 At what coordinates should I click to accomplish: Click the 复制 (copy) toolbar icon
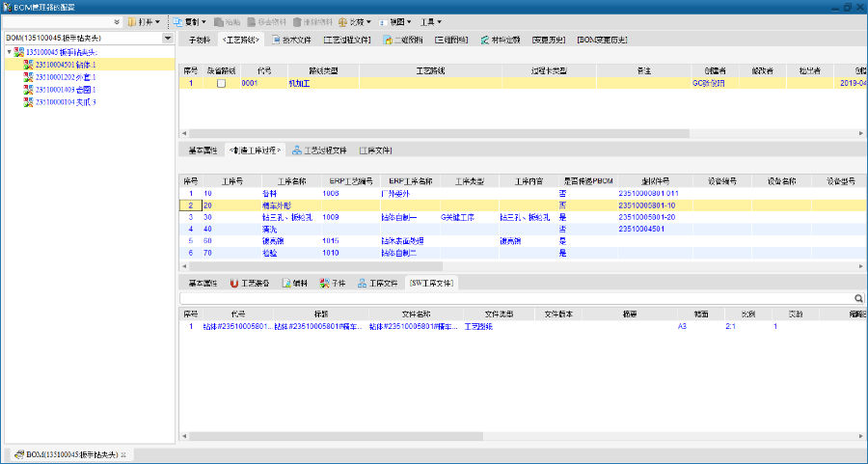pos(179,21)
